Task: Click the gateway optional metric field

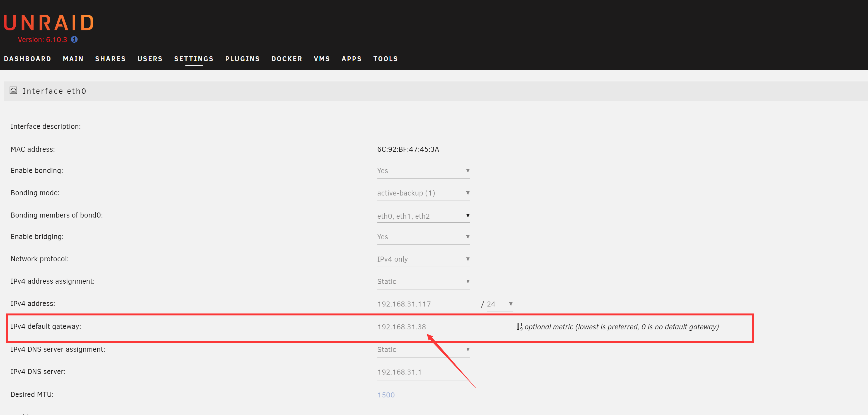Action: (x=496, y=327)
